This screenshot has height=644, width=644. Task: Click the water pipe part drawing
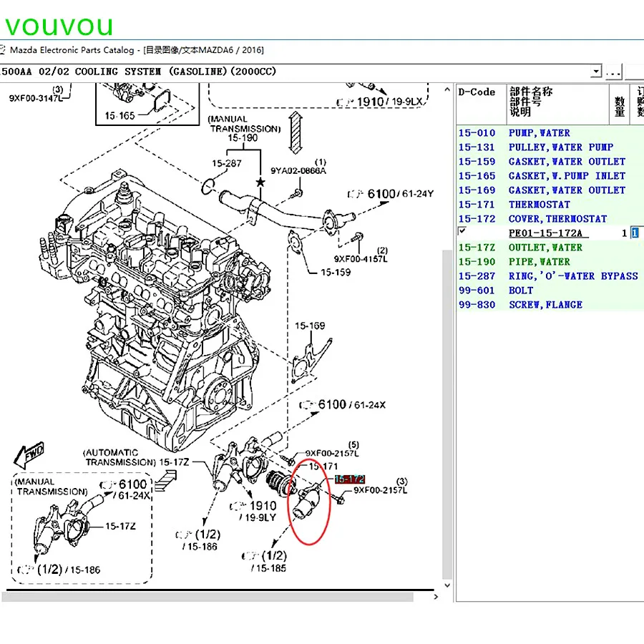click(286, 212)
